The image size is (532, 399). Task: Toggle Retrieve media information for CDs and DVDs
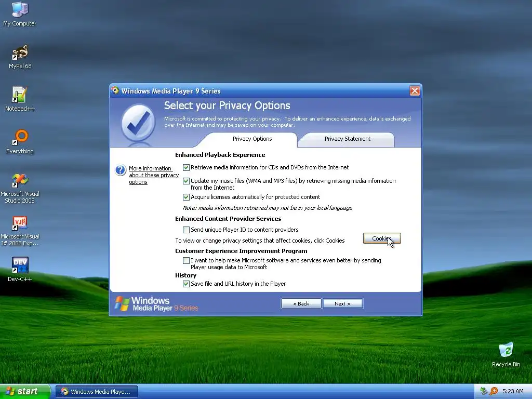coord(186,167)
